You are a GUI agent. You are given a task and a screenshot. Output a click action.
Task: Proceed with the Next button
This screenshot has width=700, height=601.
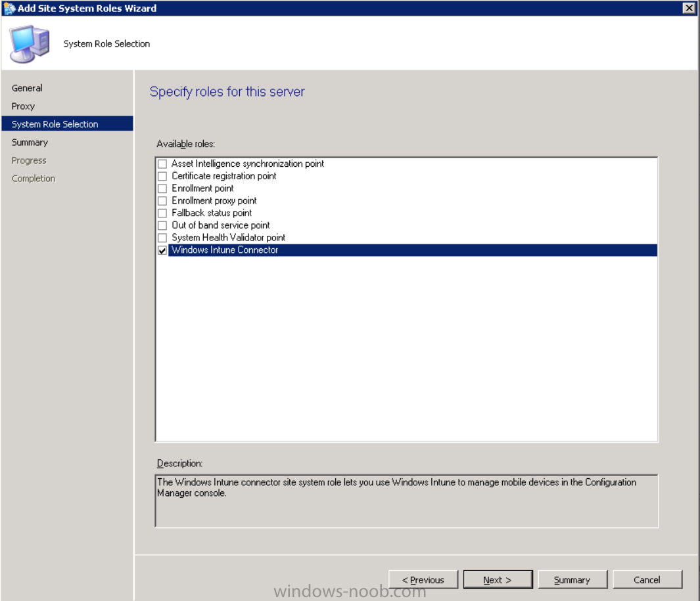coord(498,579)
